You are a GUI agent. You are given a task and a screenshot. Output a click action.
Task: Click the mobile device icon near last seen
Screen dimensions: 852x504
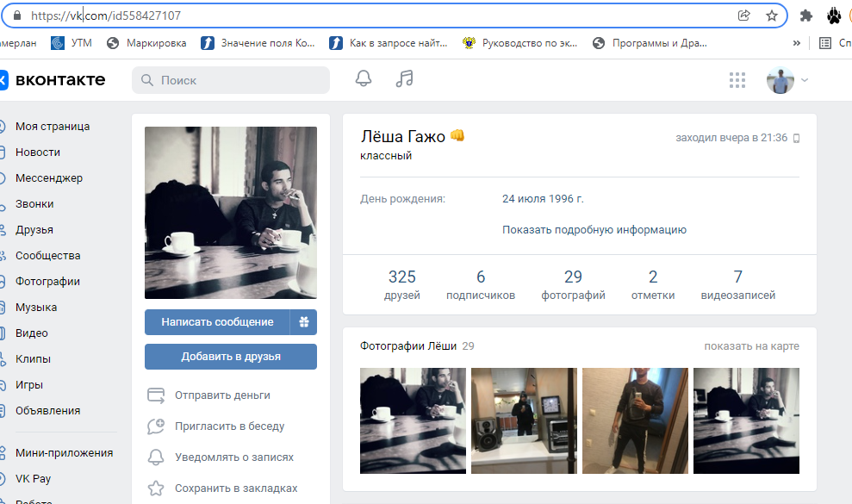(797, 138)
